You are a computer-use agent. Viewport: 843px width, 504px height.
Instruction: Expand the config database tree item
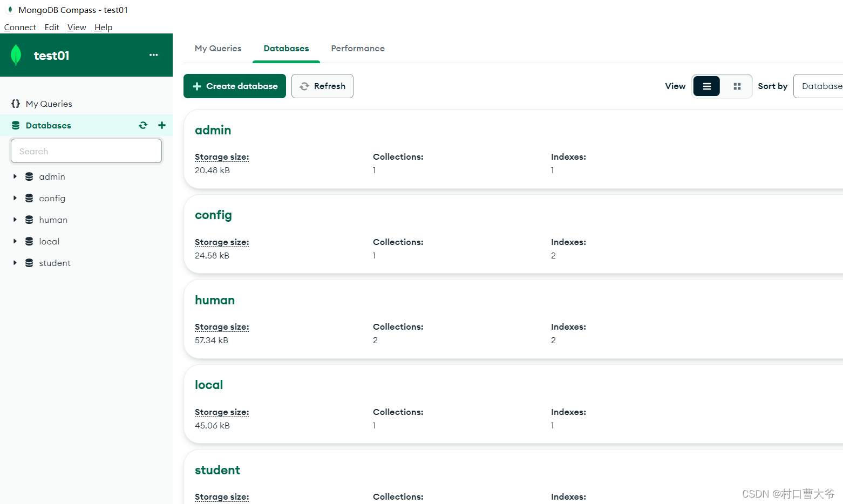point(15,198)
